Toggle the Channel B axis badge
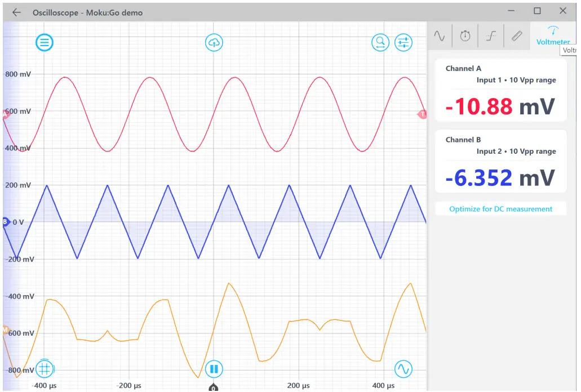 [x=5, y=222]
